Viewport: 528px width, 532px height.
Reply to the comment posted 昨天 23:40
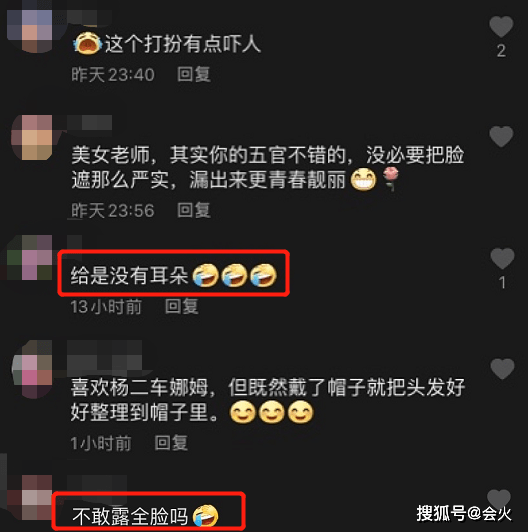pos(194,74)
